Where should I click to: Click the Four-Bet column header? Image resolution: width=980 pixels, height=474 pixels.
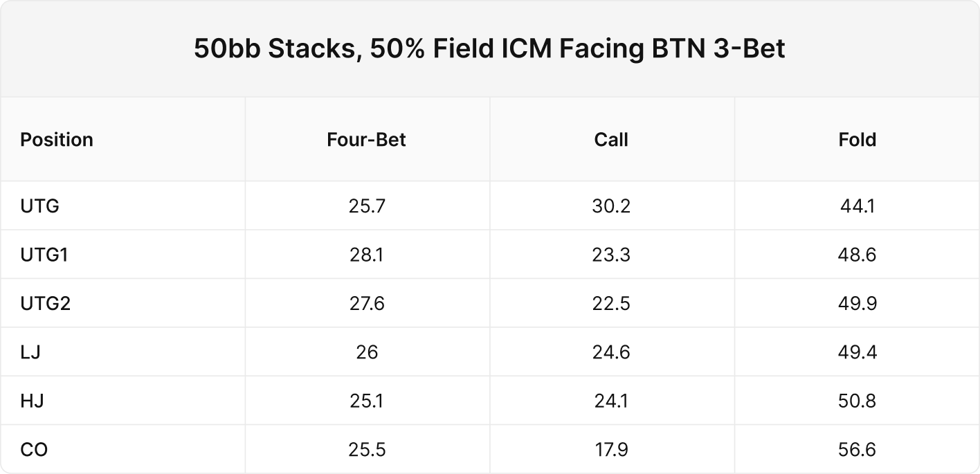pos(367,140)
